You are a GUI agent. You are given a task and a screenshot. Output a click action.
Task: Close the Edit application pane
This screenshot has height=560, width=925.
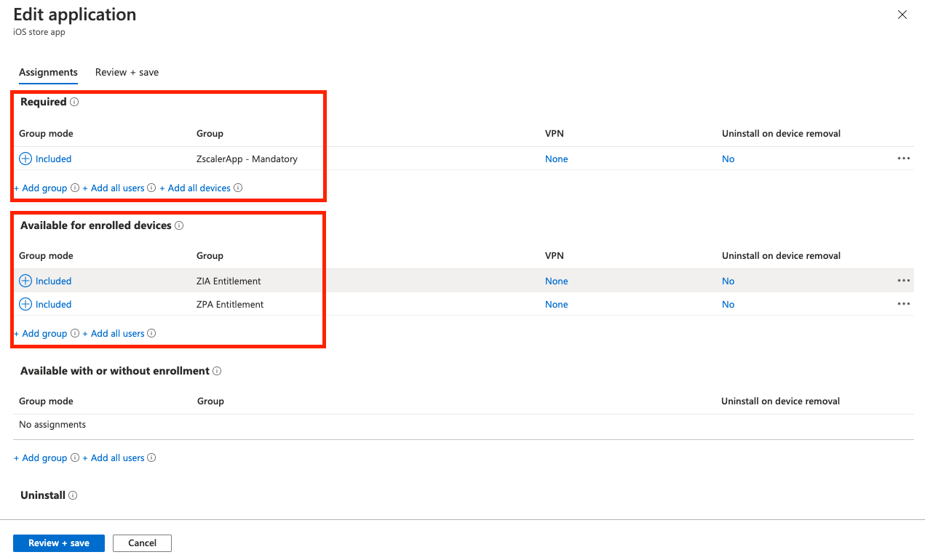point(902,15)
